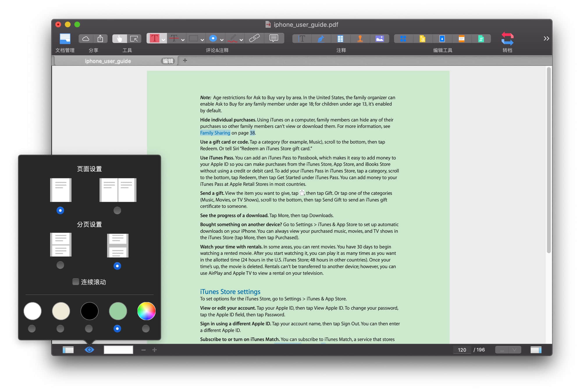Switch to the iphone_user_guide tab
This screenshot has width=580, height=392.
click(x=116, y=61)
